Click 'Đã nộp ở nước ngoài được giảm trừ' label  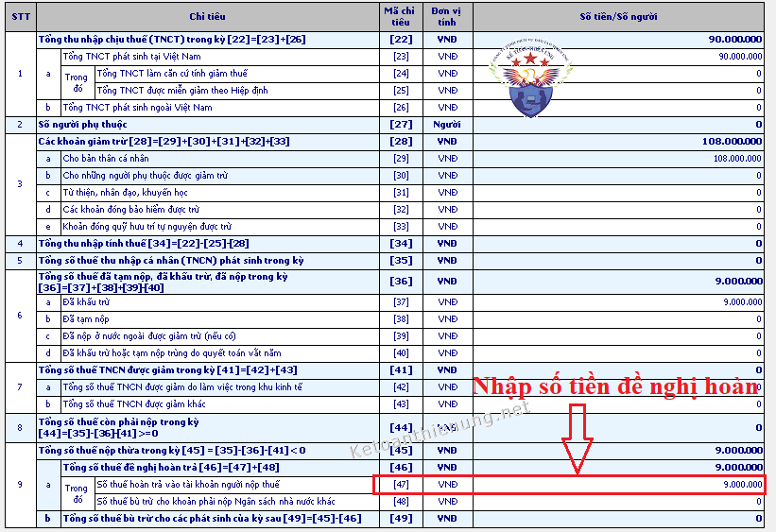149,336
